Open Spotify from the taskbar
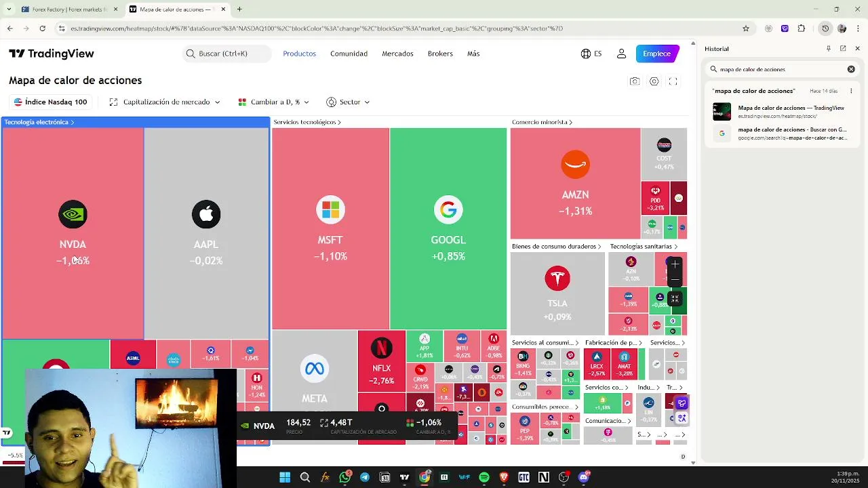Screen dimensions: 868x488 pyautogui.click(x=484, y=477)
